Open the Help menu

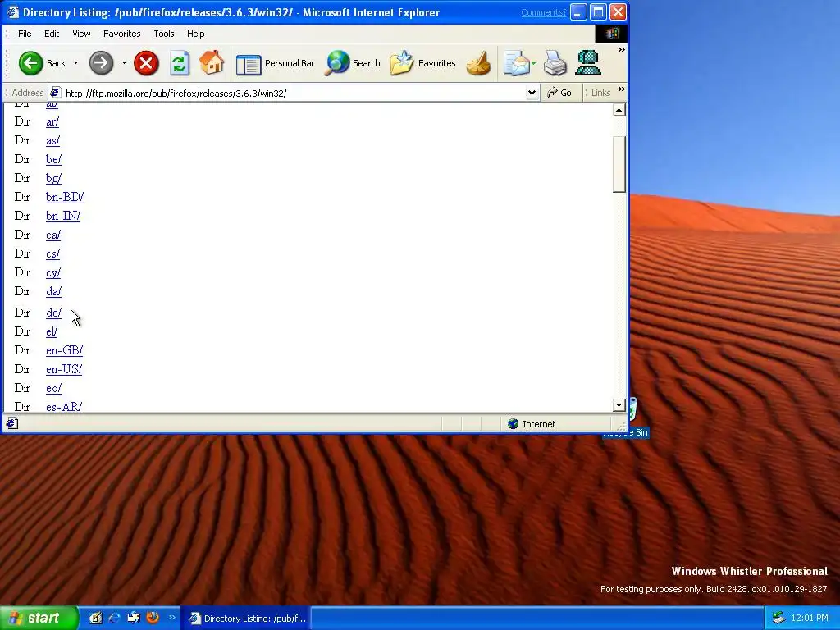(195, 34)
